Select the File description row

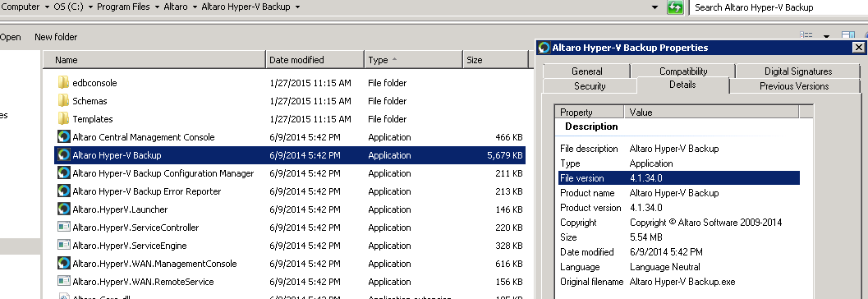[679, 149]
